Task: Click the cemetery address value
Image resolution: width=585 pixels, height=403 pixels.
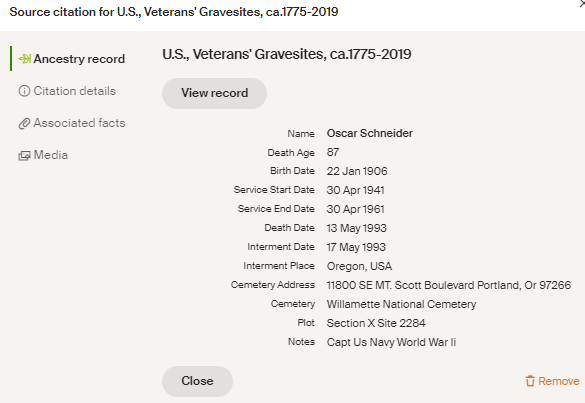Action: tap(449, 285)
